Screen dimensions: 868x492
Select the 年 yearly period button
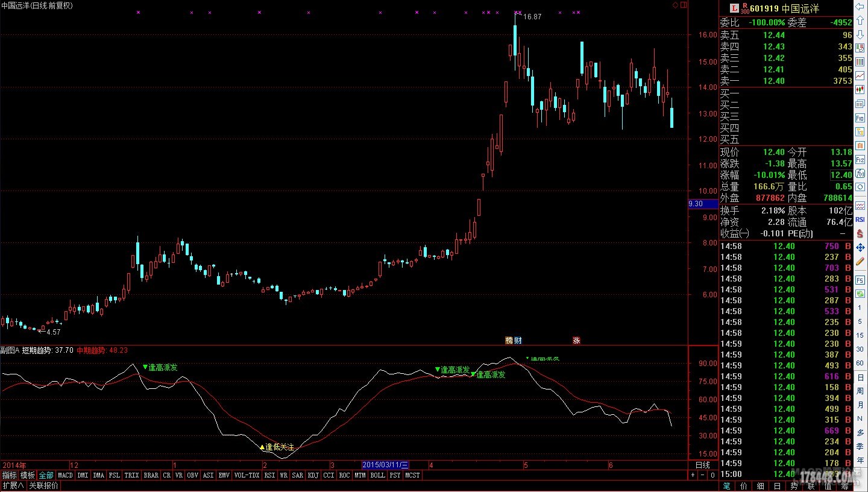(x=860, y=461)
